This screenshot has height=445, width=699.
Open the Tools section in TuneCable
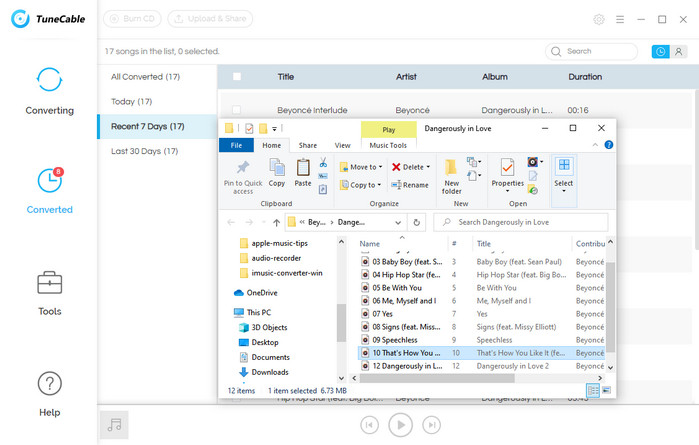[49, 293]
